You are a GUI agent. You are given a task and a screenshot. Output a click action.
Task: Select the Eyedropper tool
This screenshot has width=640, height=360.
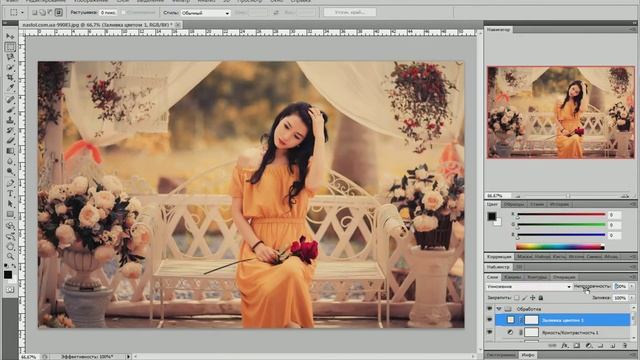pos(10,88)
